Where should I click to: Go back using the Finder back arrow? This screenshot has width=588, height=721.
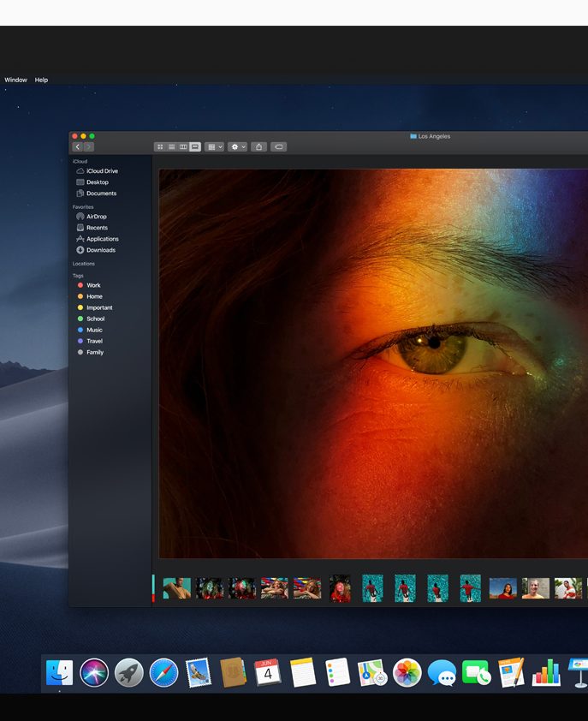coord(78,147)
